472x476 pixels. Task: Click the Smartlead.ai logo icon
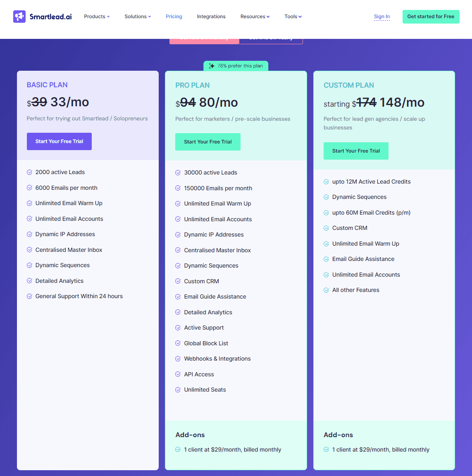(19, 17)
